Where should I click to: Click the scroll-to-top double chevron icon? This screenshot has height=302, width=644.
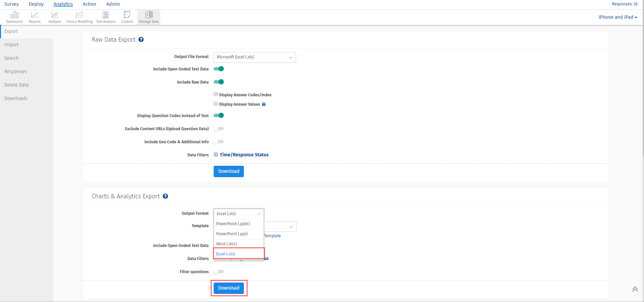click(x=635, y=289)
